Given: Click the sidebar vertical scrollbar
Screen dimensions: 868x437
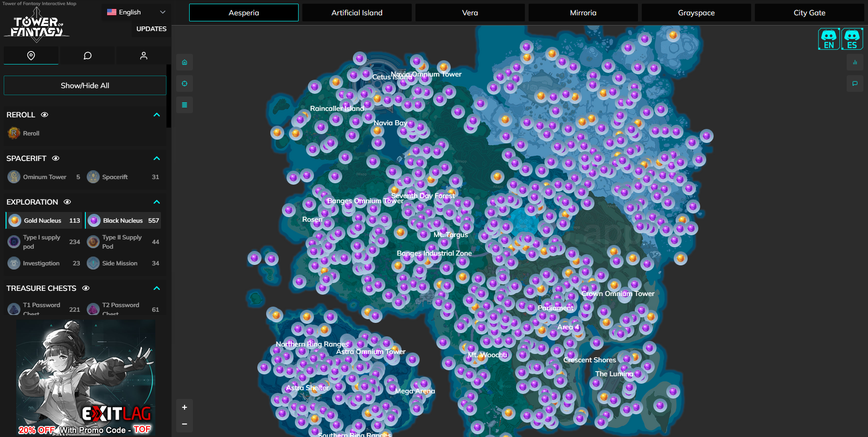Looking at the screenshot, I should pos(169,96).
